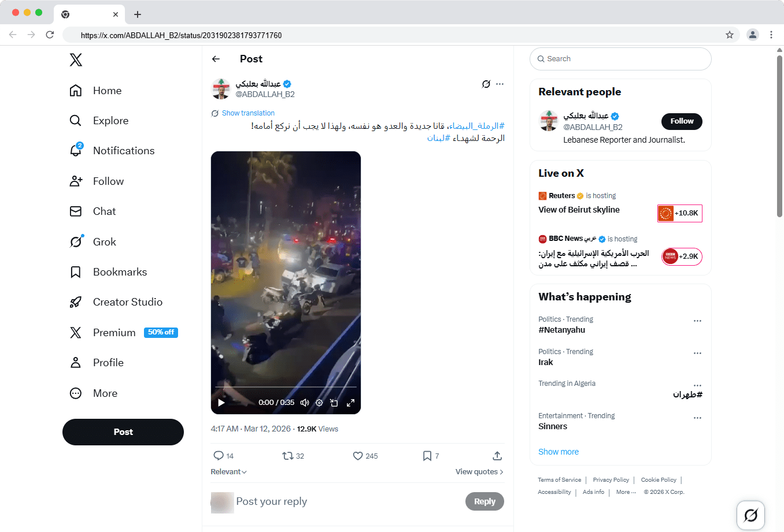Open the share post icon
The width and height of the screenshot is (784, 532).
point(497,456)
